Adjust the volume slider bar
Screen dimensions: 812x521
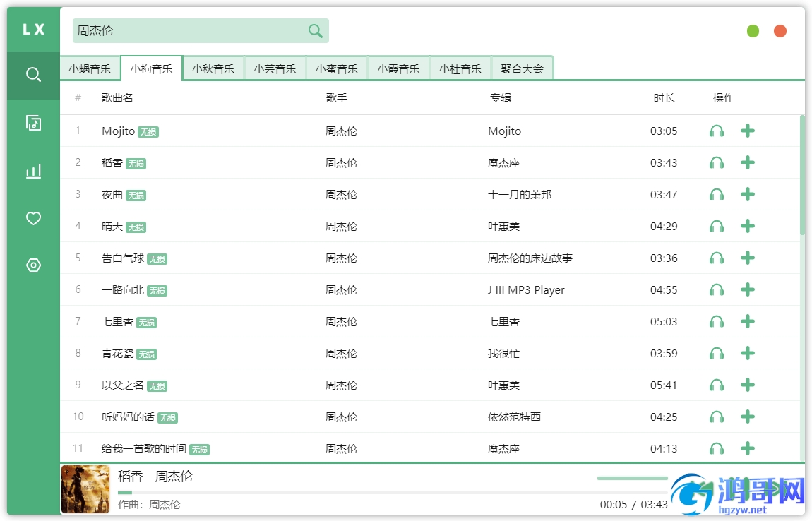pos(633,478)
